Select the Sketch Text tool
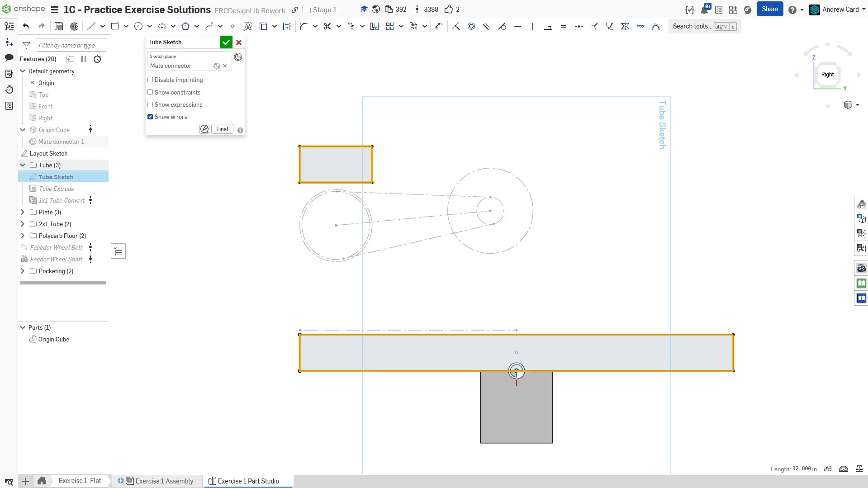868x488 pixels. click(x=247, y=26)
